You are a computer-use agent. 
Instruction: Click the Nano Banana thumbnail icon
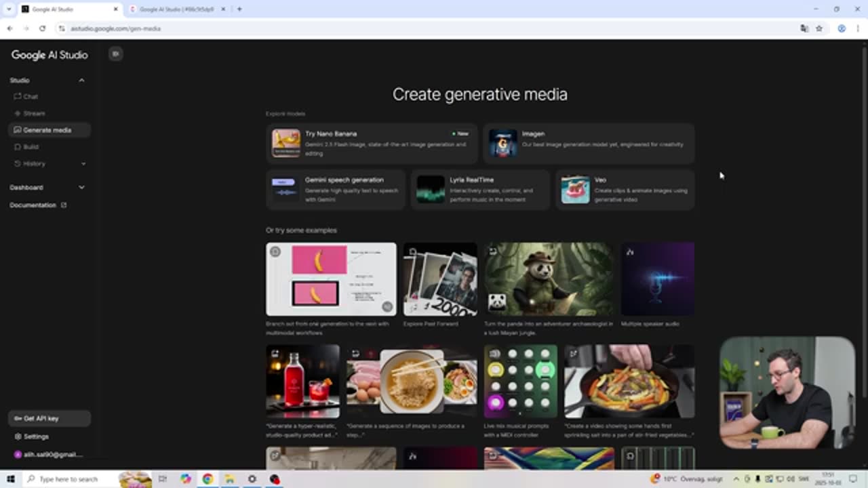click(286, 144)
